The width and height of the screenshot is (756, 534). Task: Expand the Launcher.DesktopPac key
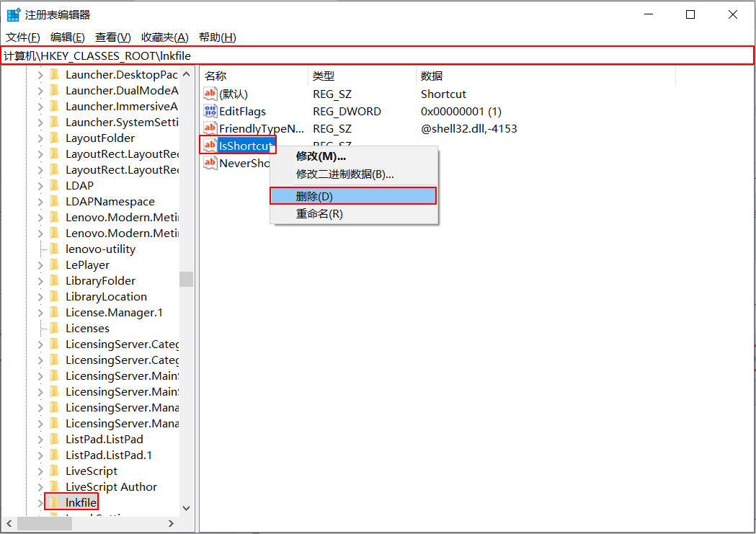click(x=40, y=75)
